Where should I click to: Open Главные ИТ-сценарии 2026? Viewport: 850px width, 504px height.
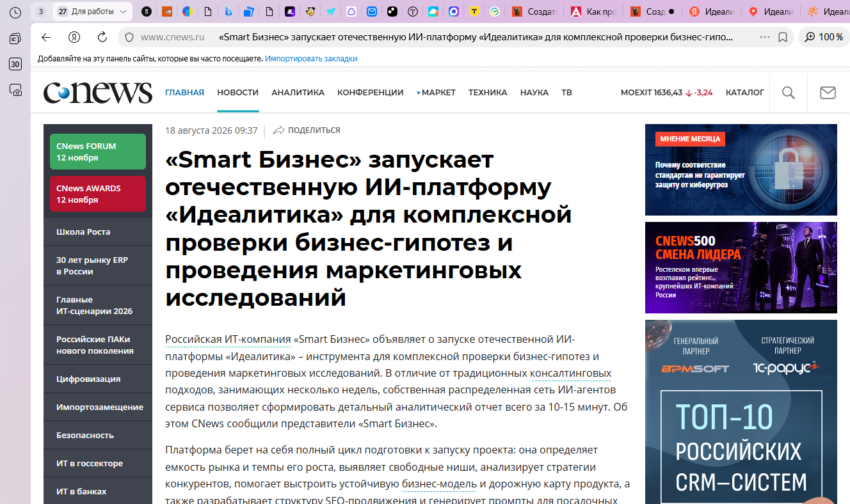click(98, 305)
